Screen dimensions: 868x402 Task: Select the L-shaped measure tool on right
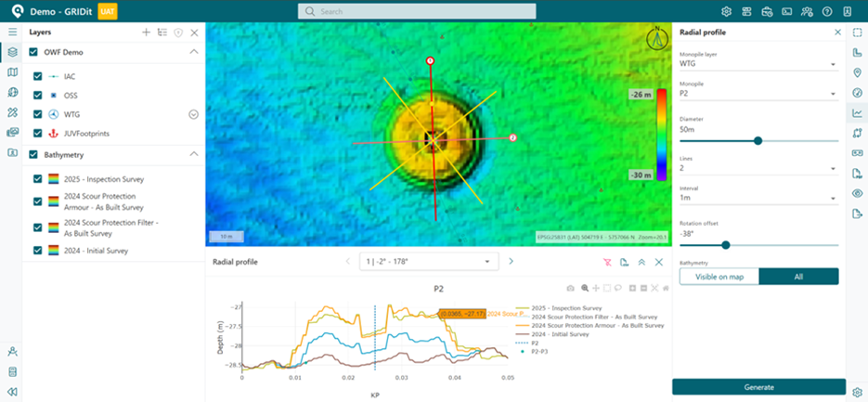pyautogui.click(x=858, y=53)
